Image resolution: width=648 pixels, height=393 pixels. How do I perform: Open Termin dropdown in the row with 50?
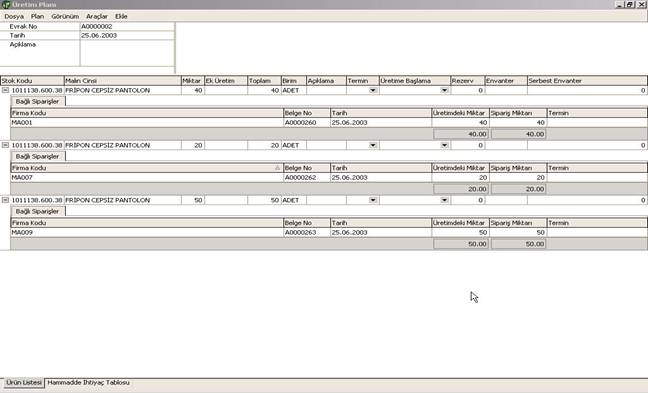pyautogui.click(x=373, y=200)
